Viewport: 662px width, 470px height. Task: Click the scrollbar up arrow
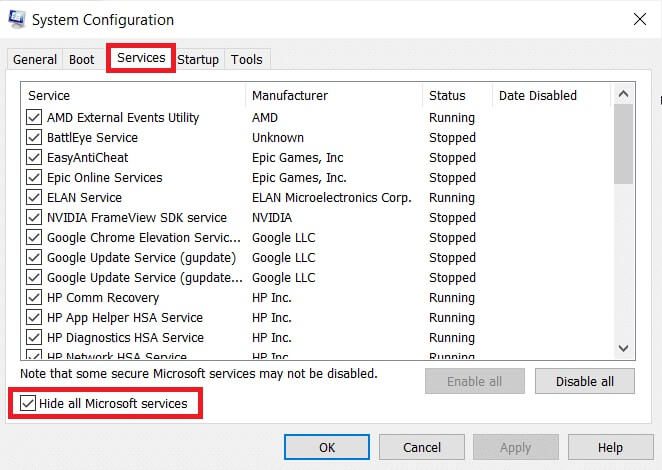tap(623, 94)
